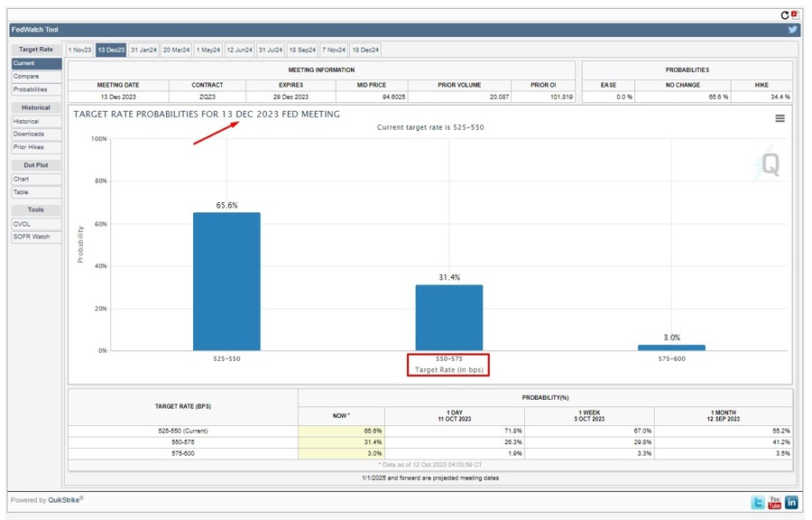Click the 65.6% bar for 525-550
Image resolution: width=812 pixels, height=520 pixels.
pos(226,282)
